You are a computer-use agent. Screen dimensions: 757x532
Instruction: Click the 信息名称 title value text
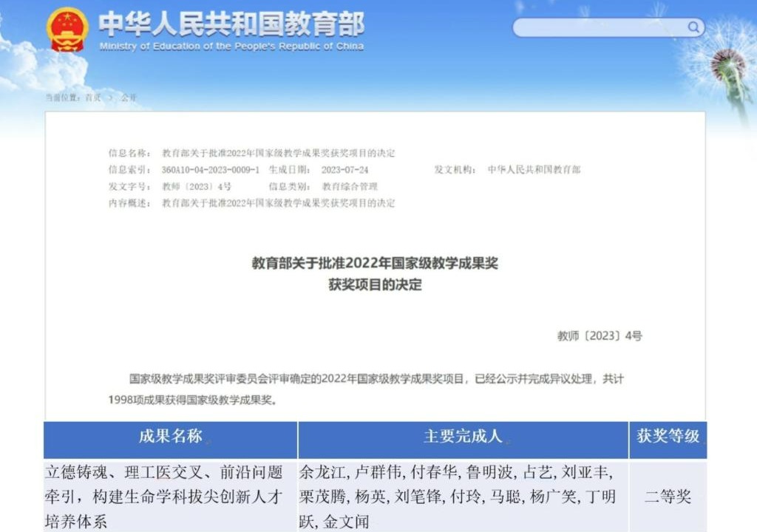pos(278,153)
